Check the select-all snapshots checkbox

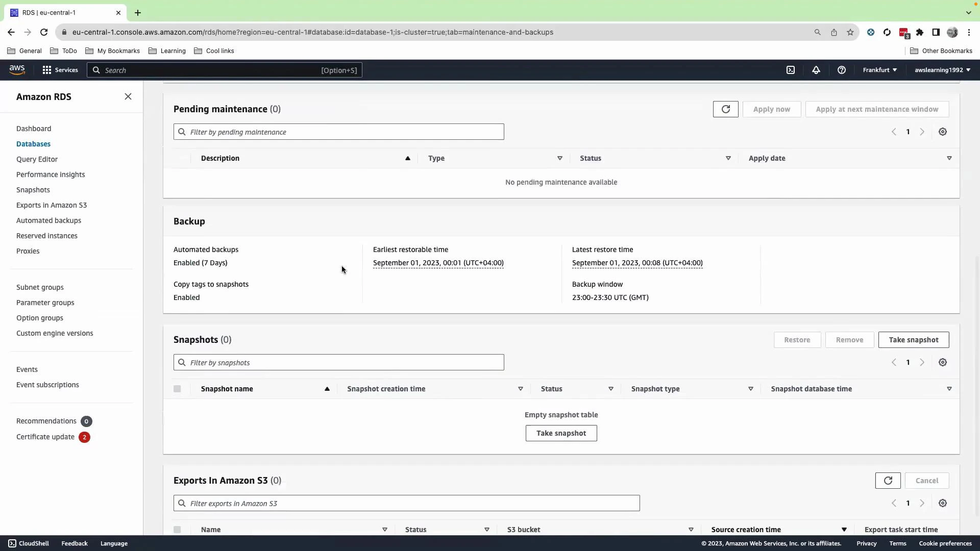coord(177,388)
